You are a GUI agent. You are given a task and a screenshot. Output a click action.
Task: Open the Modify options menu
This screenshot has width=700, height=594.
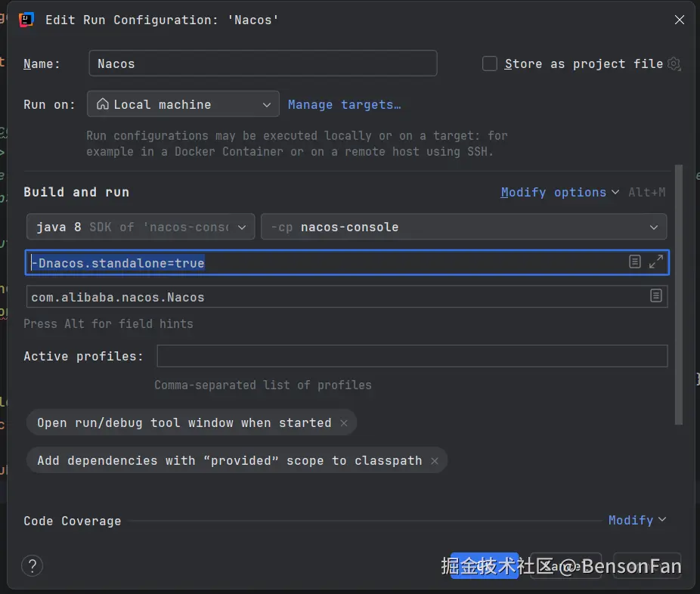pos(559,193)
